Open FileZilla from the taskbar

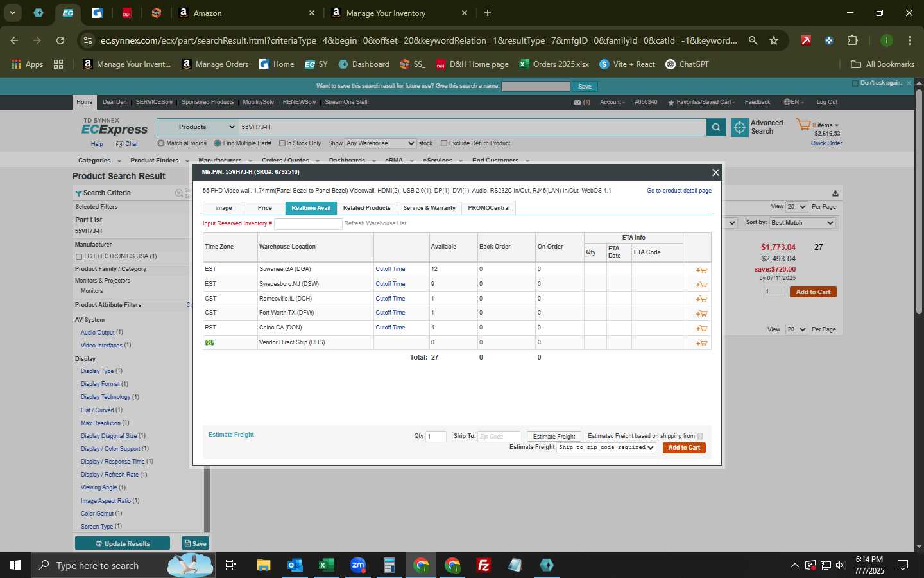coord(484,565)
